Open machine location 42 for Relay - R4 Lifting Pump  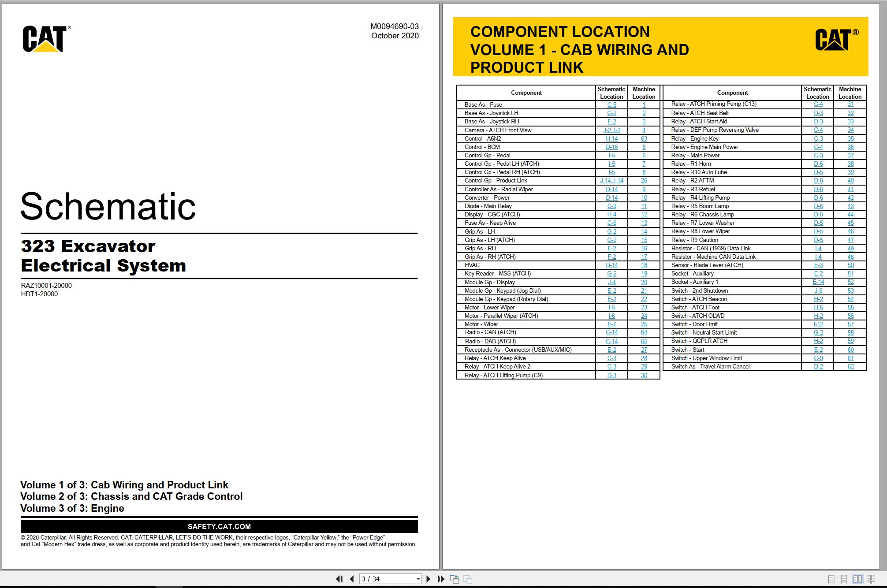[850, 197]
